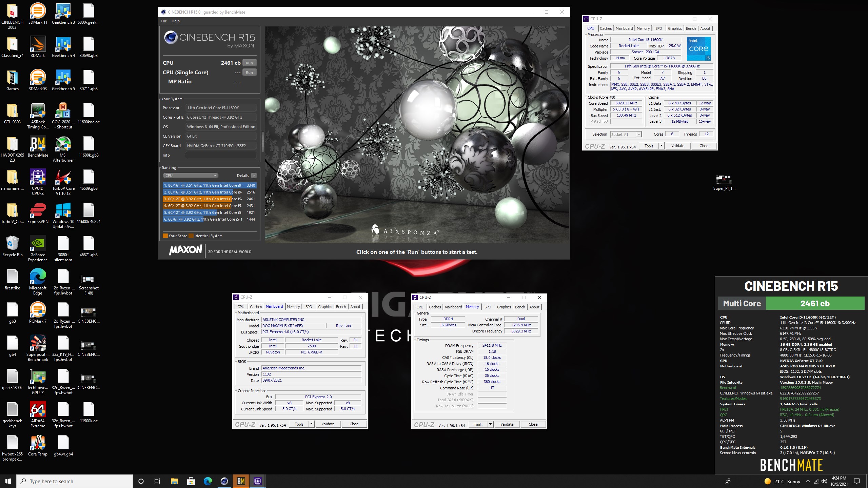Open the Help menu in Cinebench
868x488 pixels.
pyautogui.click(x=175, y=21)
